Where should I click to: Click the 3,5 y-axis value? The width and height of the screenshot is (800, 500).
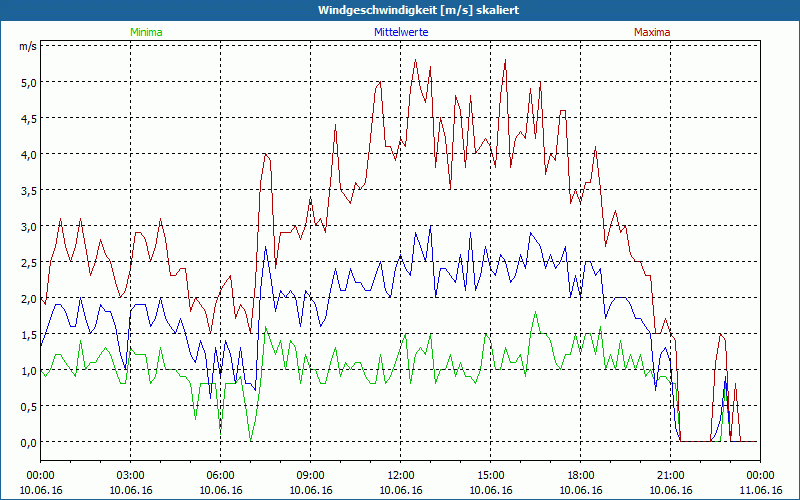29,190
